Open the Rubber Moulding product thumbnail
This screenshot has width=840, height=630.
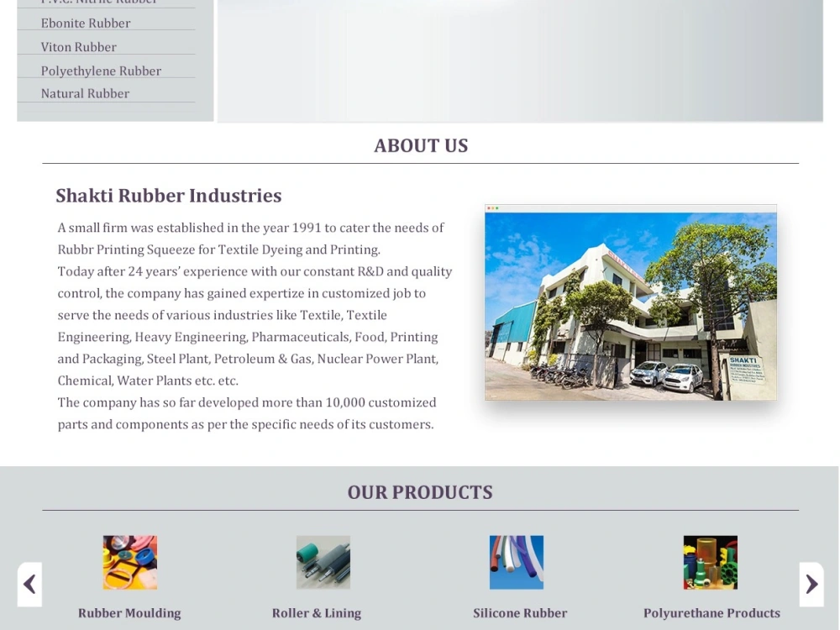click(130, 563)
